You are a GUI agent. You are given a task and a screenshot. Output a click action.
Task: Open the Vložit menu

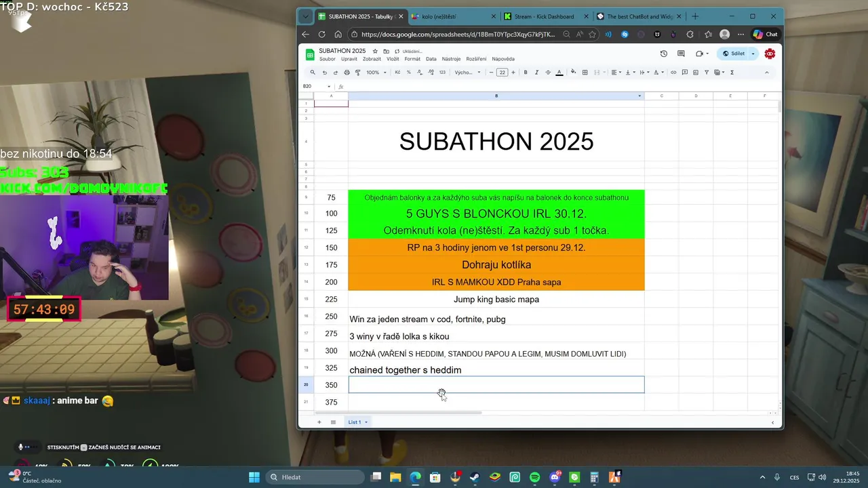tap(393, 59)
